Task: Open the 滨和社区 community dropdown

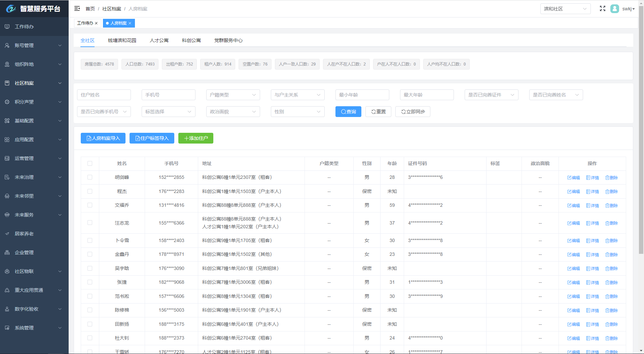Action: [565, 9]
